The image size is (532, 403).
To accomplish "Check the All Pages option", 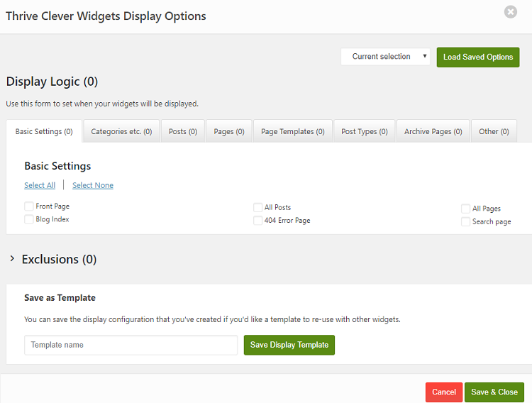I will [x=465, y=209].
